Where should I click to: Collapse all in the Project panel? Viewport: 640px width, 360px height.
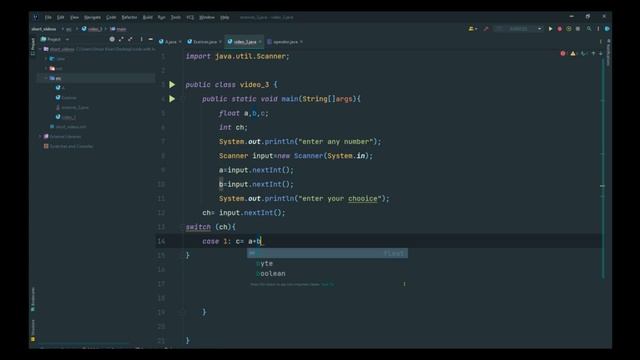(x=130, y=39)
